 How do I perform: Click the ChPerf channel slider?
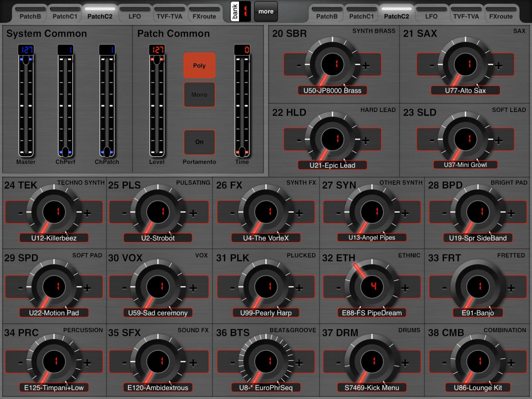click(x=65, y=106)
